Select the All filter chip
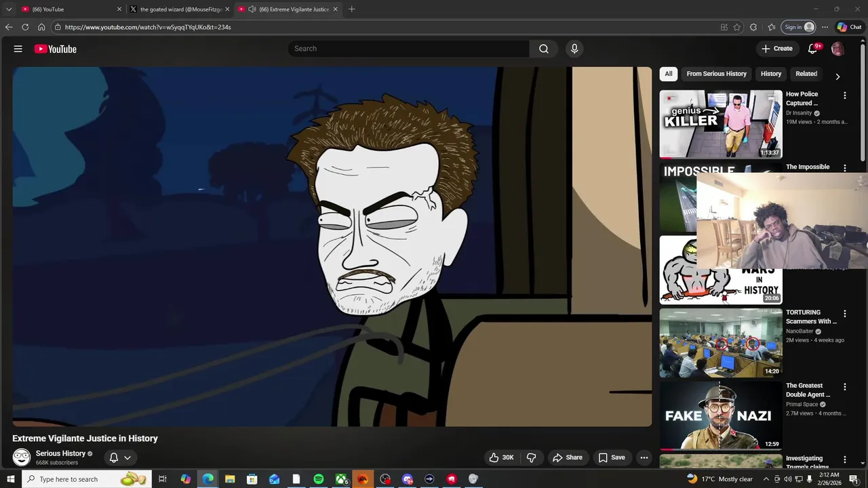The width and height of the screenshot is (868, 488). pyautogui.click(x=669, y=74)
